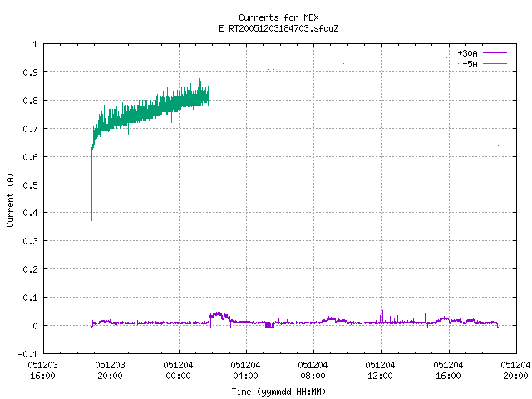
Task: Click the y-axis tick label 0.5
Action: pos(30,185)
